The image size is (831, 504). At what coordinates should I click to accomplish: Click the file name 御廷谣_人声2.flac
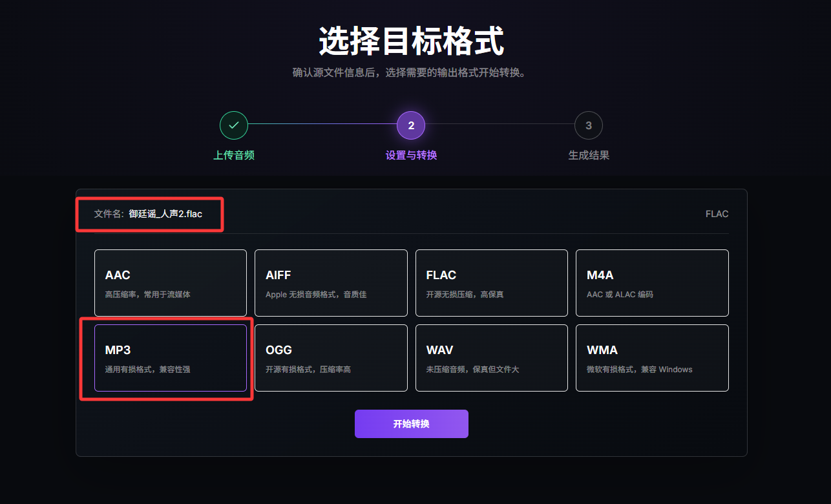(x=165, y=214)
